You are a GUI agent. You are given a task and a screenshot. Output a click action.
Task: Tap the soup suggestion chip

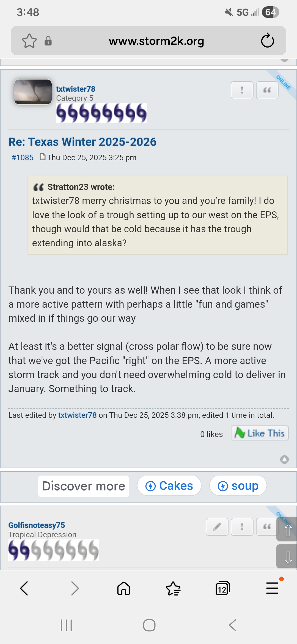tap(238, 486)
